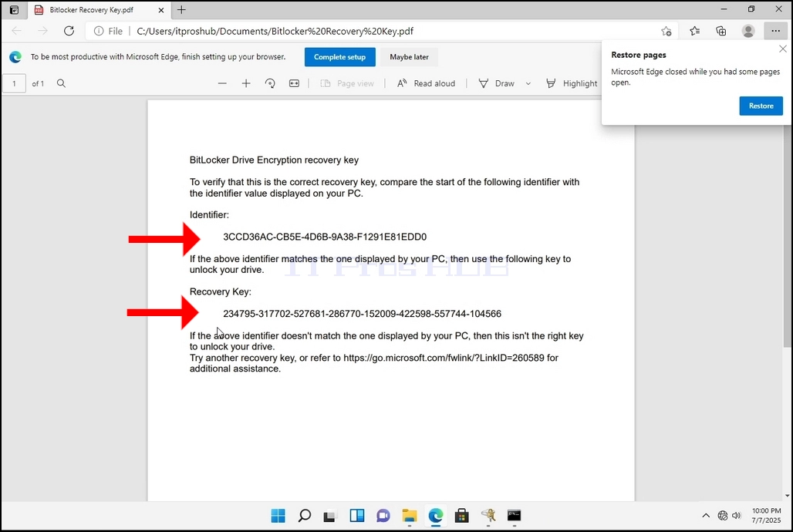Click the browser Back arrow

16,31
